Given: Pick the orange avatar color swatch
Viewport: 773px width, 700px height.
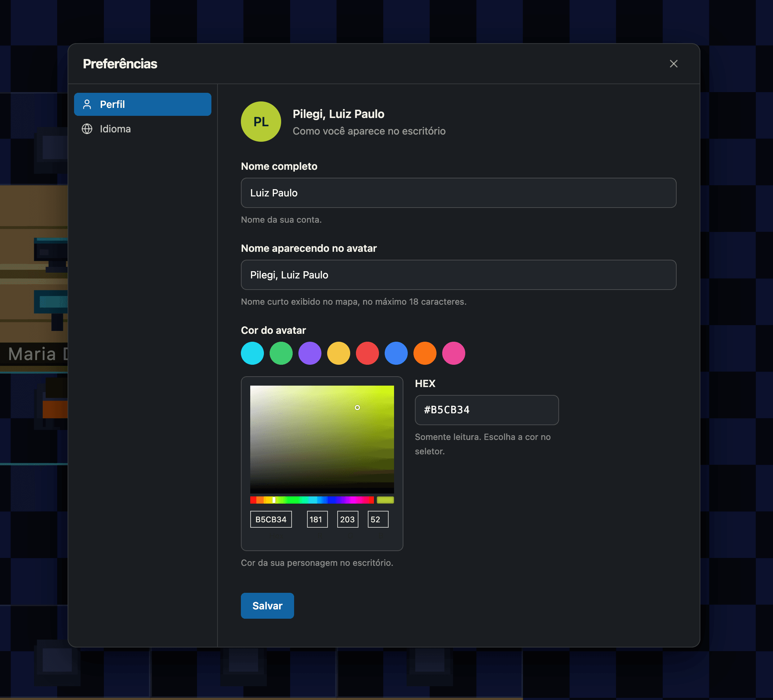Looking at the screenshot, I should pos(425,353).
